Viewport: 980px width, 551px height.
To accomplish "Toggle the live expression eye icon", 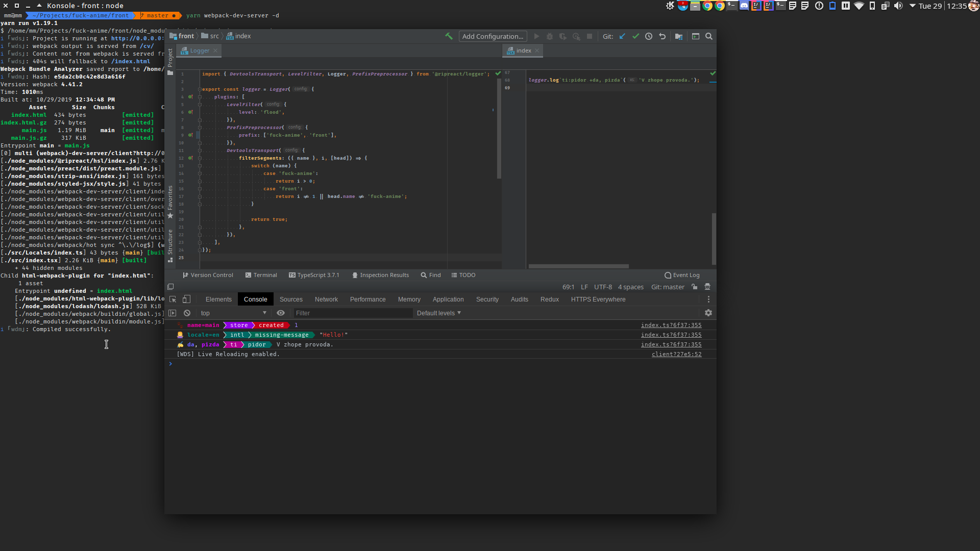I will tap(281, 313).
